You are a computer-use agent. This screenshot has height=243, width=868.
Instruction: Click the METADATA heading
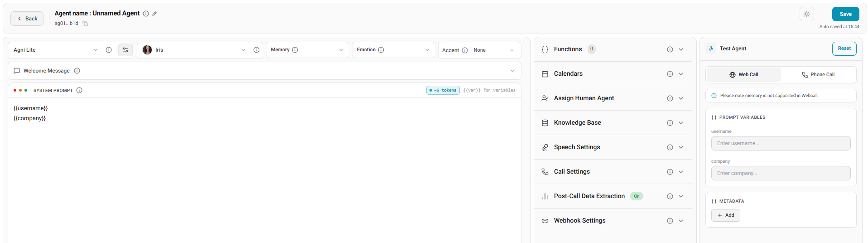[732, 201]
